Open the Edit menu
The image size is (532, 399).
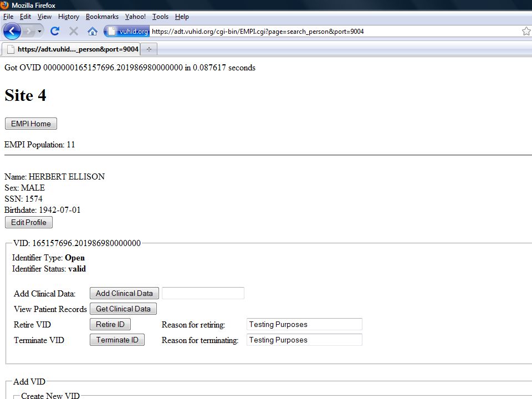pyautogui.click(x=25, y=17)
